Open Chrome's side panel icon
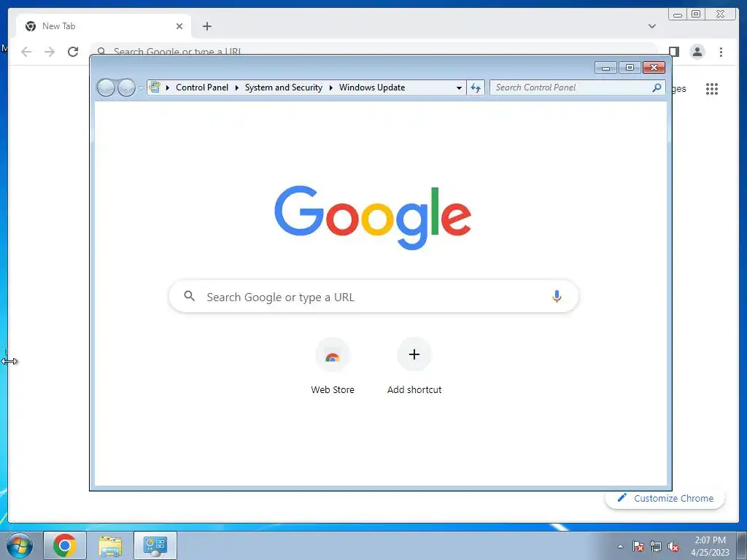This screenshot has height=560, width=747. point(673,52)
